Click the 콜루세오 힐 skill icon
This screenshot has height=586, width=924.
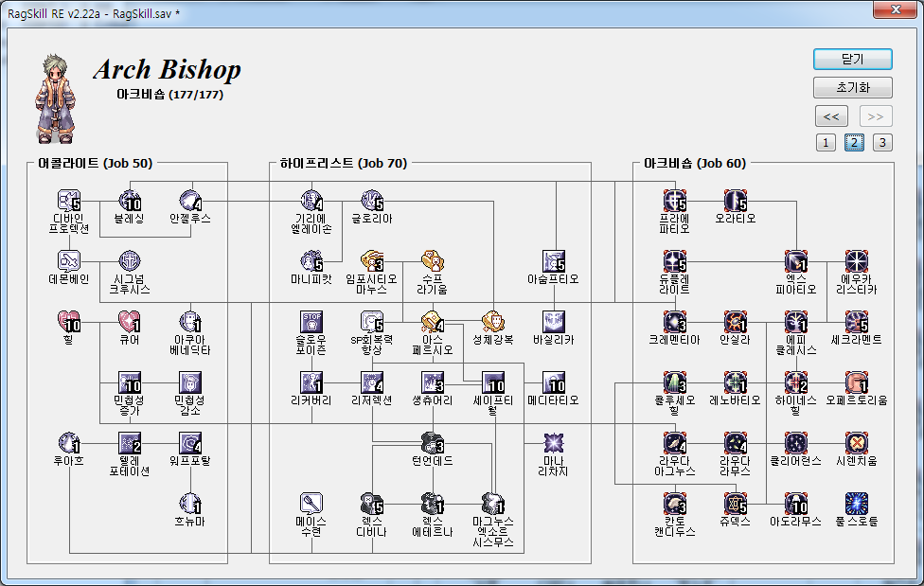675,382
